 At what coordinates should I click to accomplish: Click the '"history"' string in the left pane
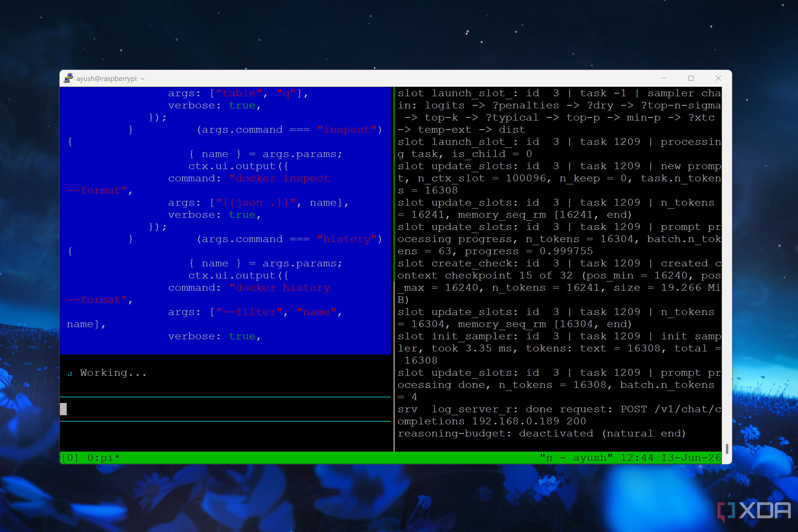tap(347, 239)
